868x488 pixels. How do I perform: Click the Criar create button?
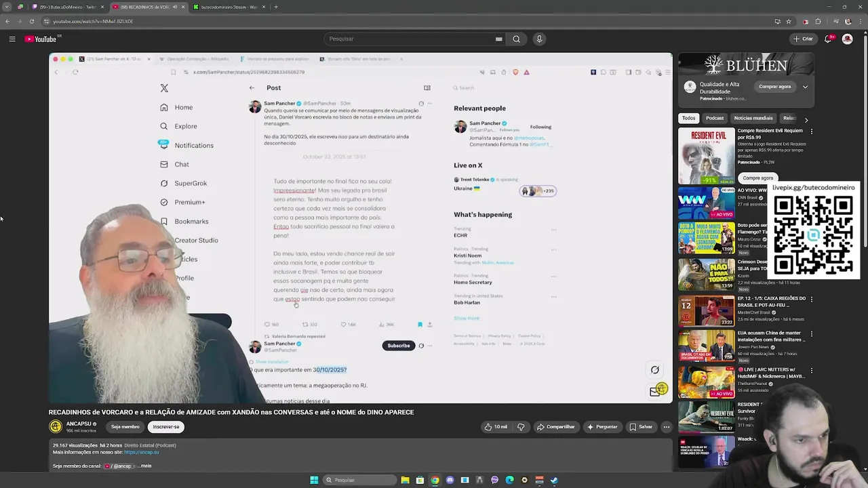pyautogui.click(x=803, y=39)
